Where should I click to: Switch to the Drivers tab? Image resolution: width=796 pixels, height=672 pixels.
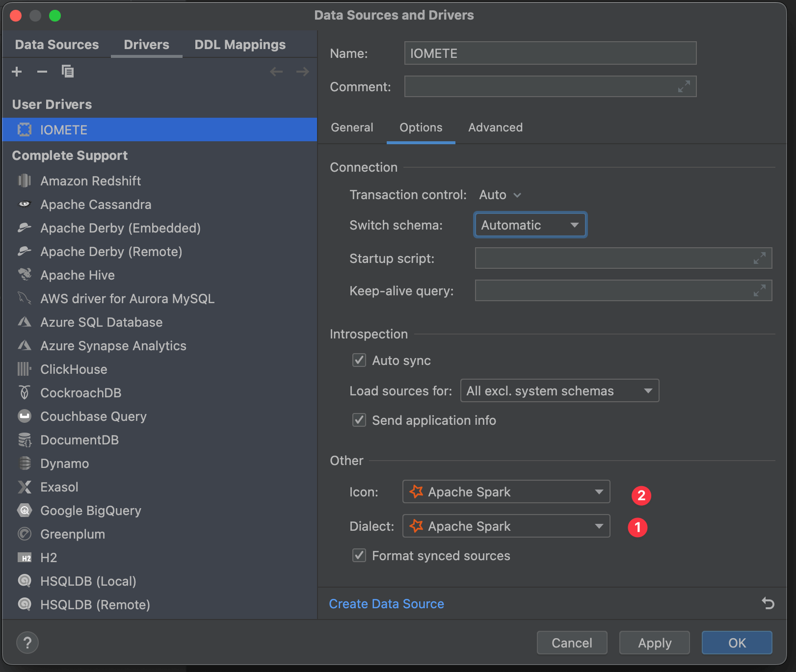146,45
